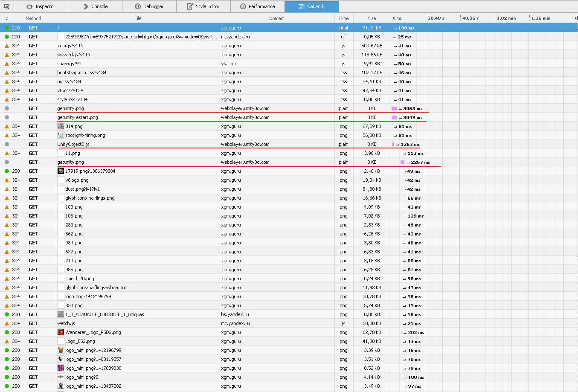Click the 500,67 KB size cell
This screenshot has height=392, width=578.
[x=372, y=46]
